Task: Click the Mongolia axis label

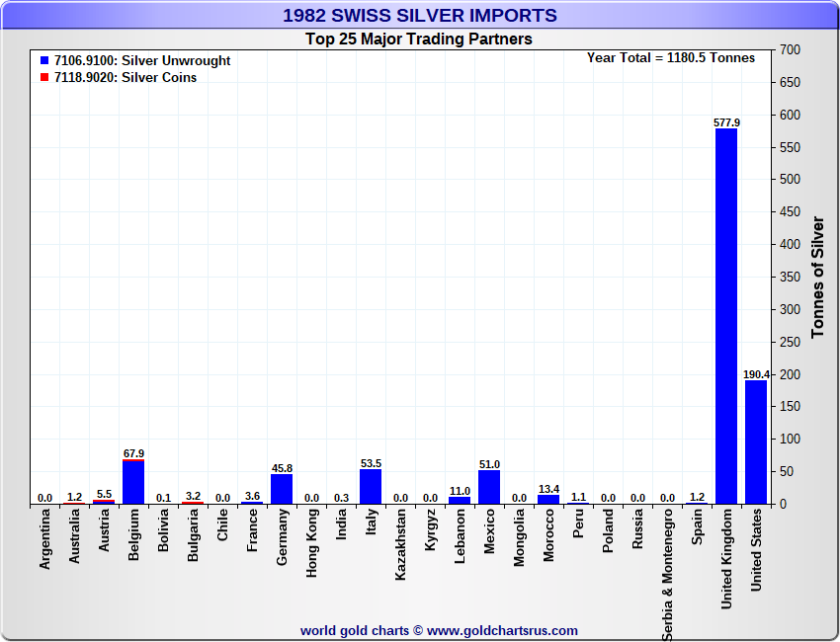Action: (519, 537)
